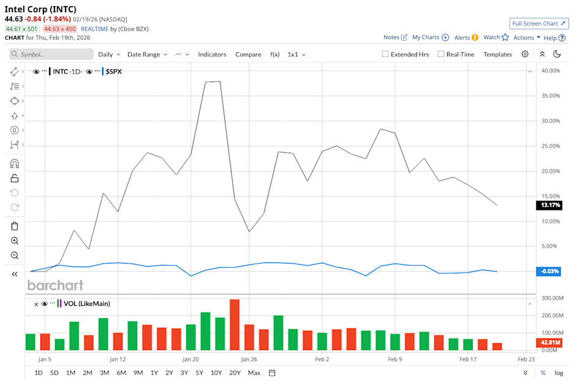Open the Daily interval dropdown
The image size is (588, 391).
tap(109, 55)
